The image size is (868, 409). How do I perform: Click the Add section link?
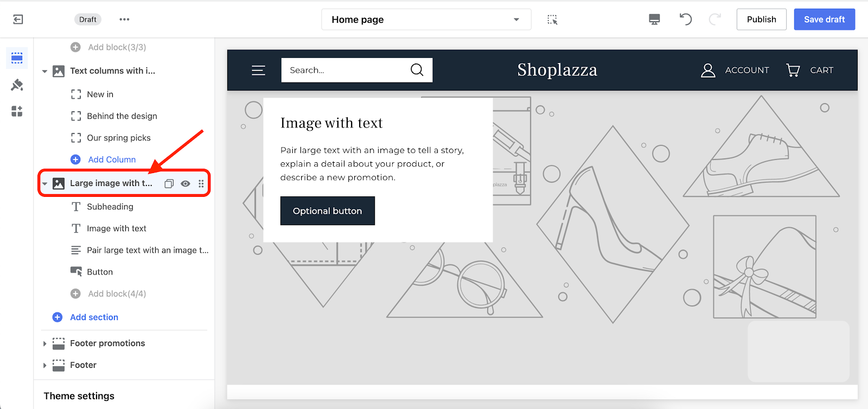pos(94,317)
